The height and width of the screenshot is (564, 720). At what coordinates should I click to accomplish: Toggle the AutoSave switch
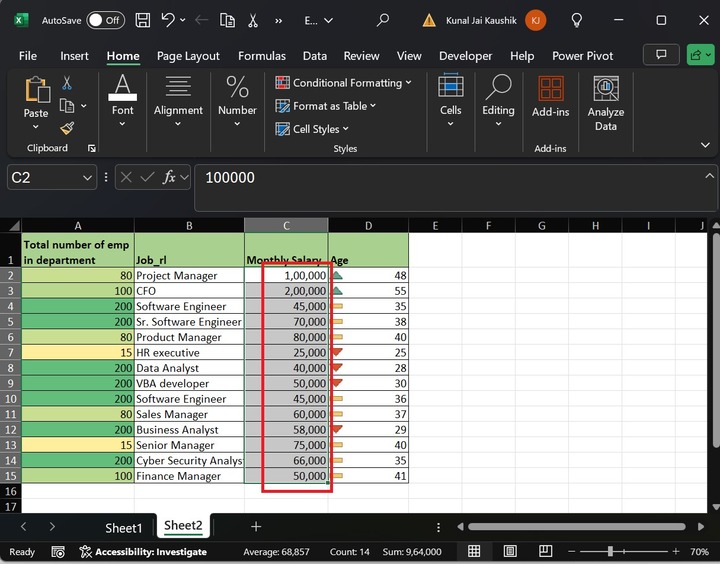(x=105, y=20)
